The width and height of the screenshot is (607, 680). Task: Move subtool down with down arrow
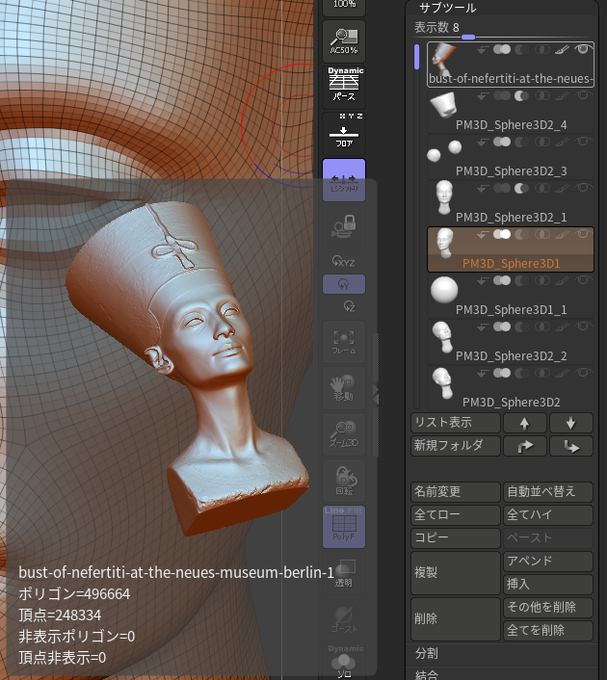point(571,423)
